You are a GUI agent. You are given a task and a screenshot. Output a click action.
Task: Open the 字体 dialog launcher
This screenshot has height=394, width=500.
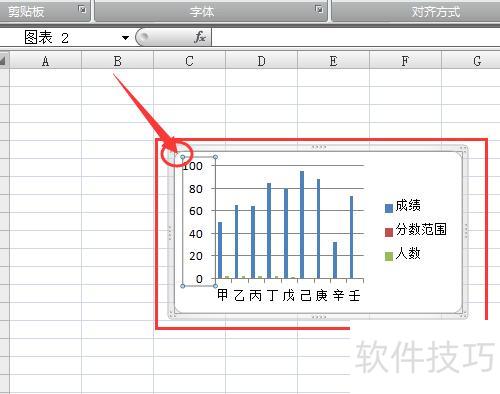coord(319,9)
